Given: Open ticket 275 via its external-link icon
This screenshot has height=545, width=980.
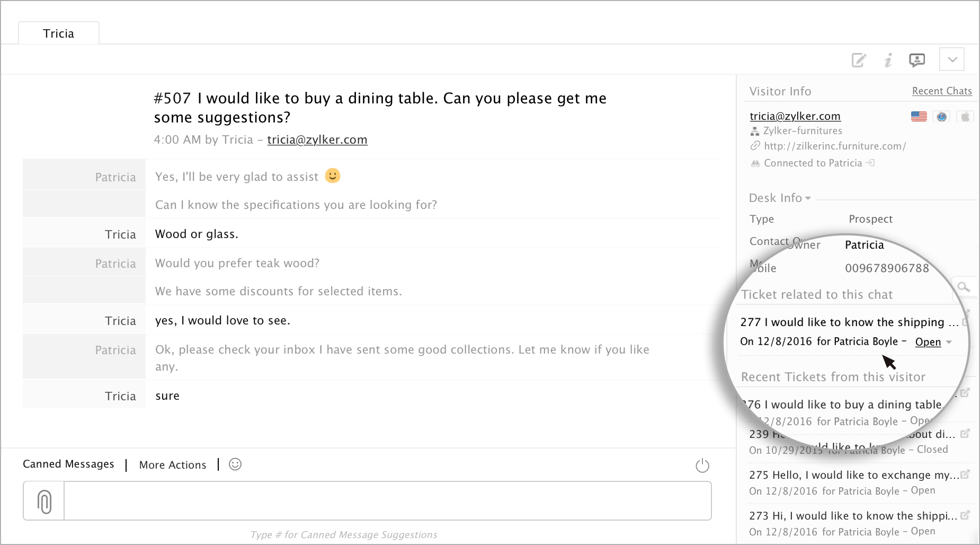Looking at the screenshot, I should click(965, 474).
